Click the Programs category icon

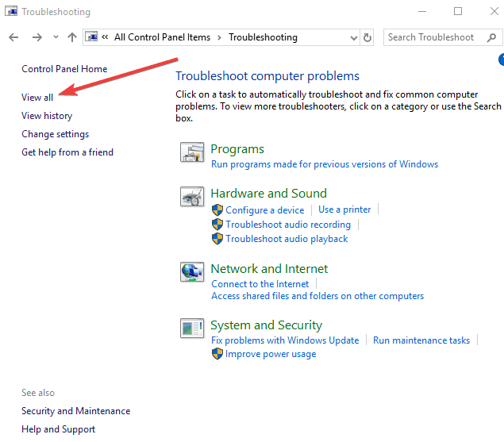coord(192,152)
